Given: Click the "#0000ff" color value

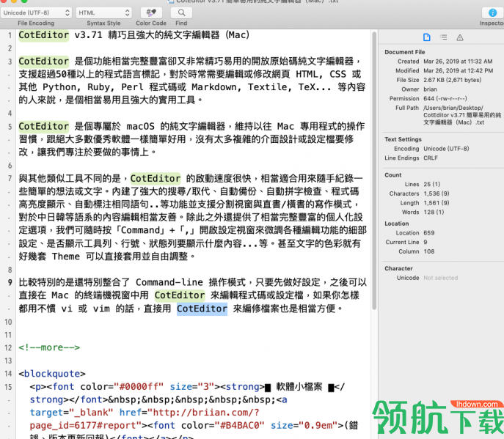Looking at the screenshot, I should pyautogui.click(x=139, y=387).
